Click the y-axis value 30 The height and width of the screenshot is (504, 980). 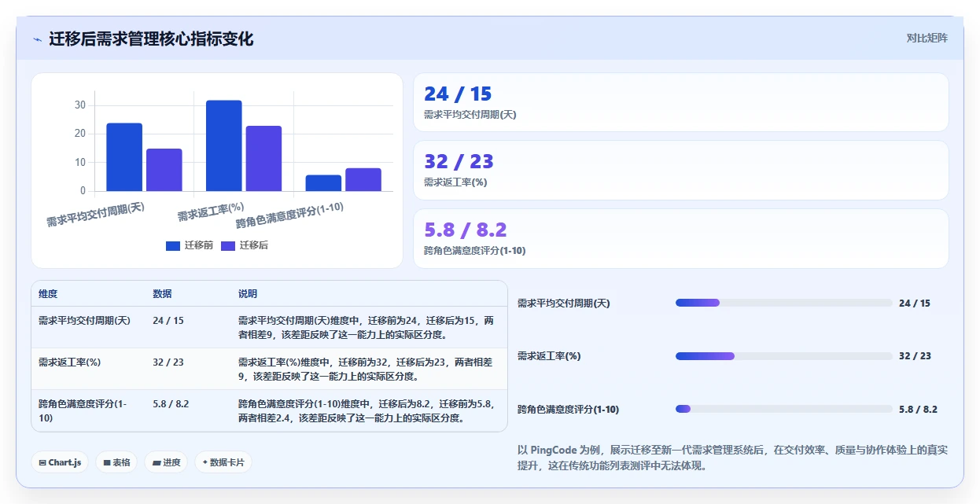coord(80,105)
